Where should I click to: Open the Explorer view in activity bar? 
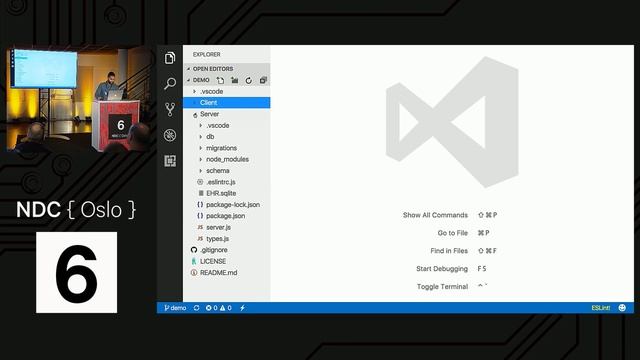pos(170,58)
